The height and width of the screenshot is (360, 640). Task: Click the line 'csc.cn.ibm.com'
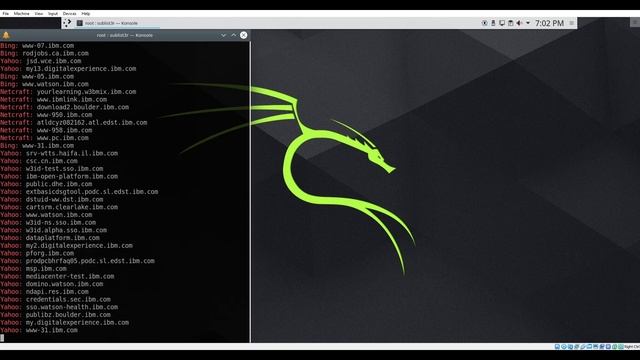click(39, 161)
